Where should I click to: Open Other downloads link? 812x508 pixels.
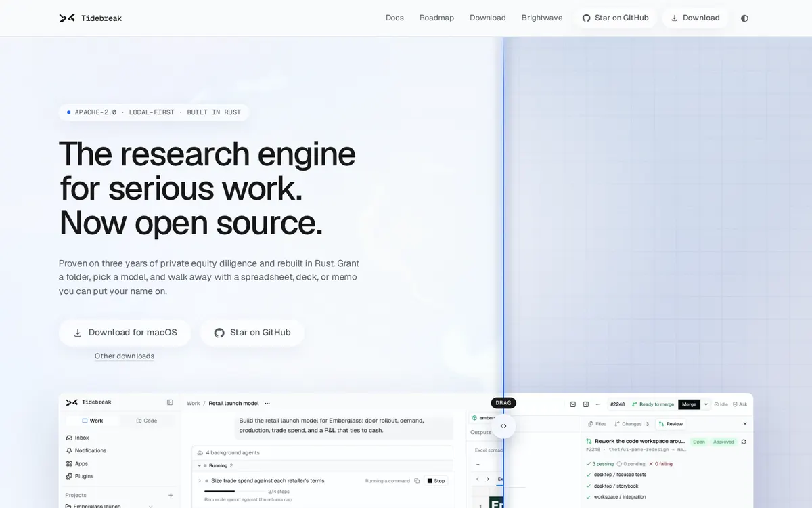pos(125,356)
